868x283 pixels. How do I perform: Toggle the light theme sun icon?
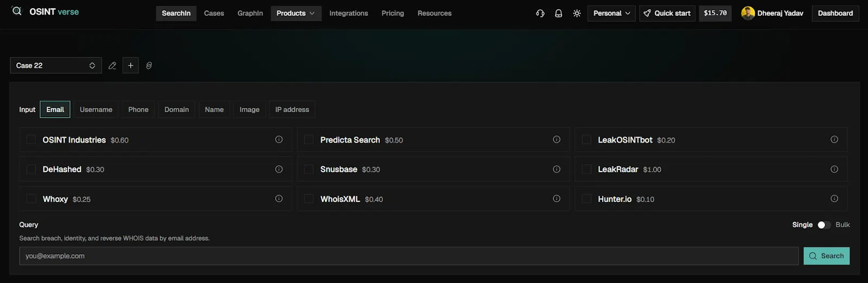point(577,13)
